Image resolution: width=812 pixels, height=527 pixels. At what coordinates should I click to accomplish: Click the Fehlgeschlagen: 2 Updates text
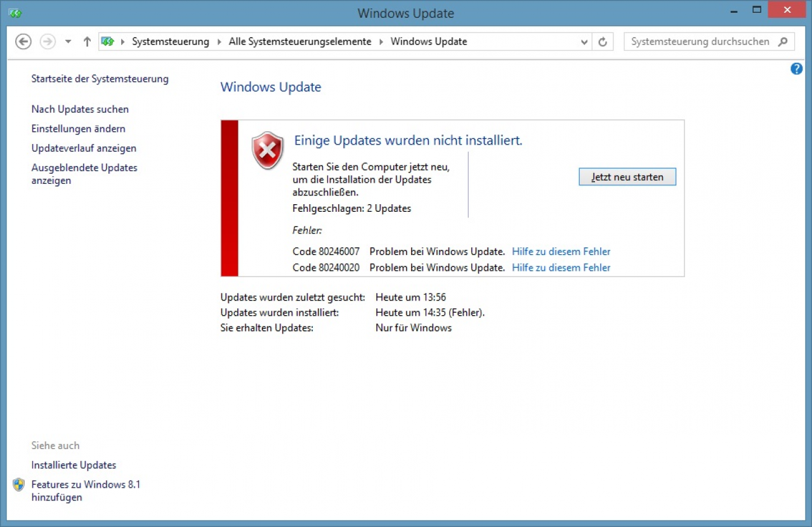click(x=352, y=208)
